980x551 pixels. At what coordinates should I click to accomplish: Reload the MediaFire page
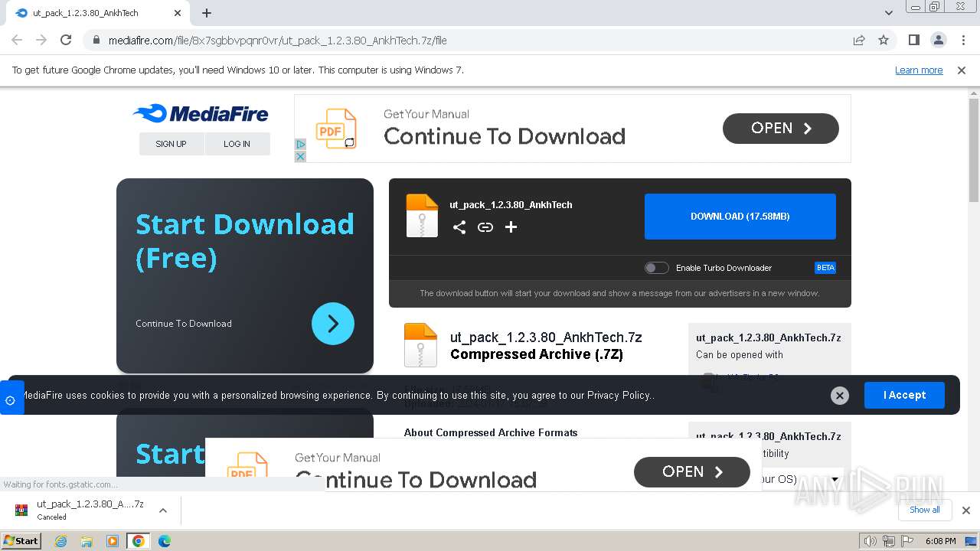click(x=66, y=40)
